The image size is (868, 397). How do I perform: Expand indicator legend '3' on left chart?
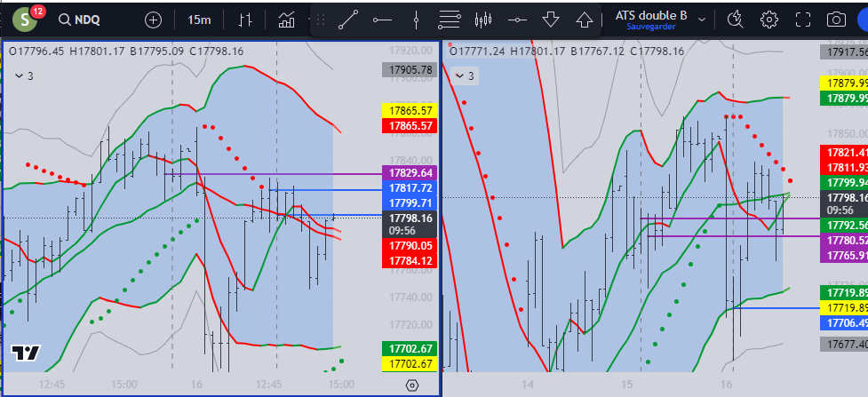(24, 75)
